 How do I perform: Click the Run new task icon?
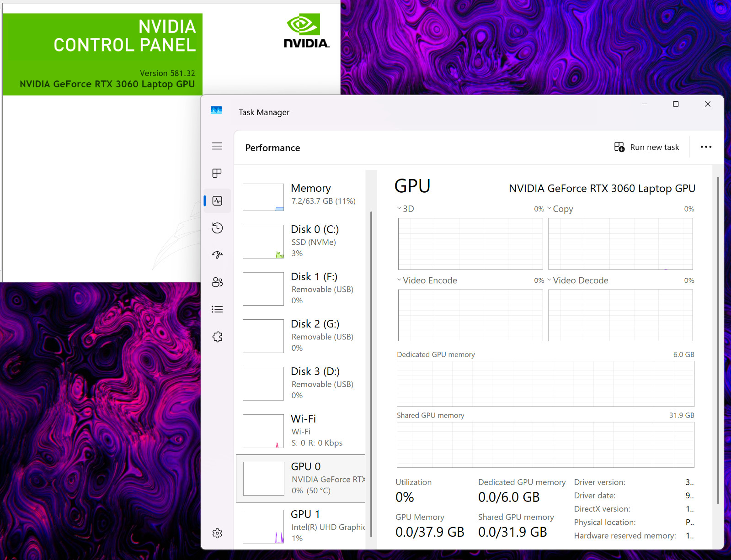pos(619,147)
